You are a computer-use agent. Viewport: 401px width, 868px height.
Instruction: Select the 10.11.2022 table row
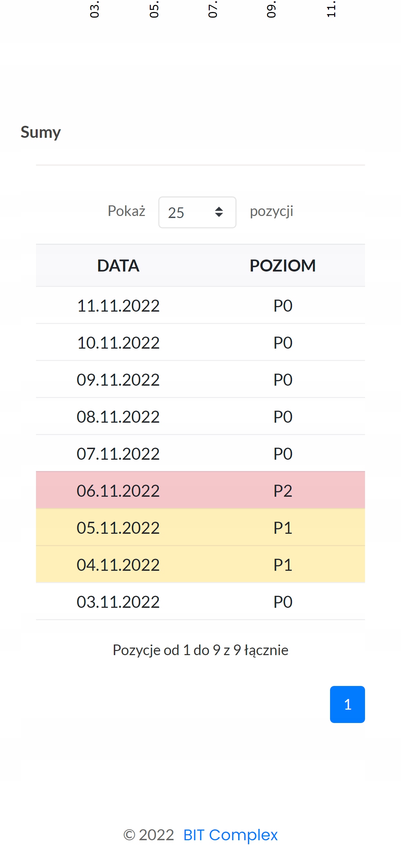point(200,342)
